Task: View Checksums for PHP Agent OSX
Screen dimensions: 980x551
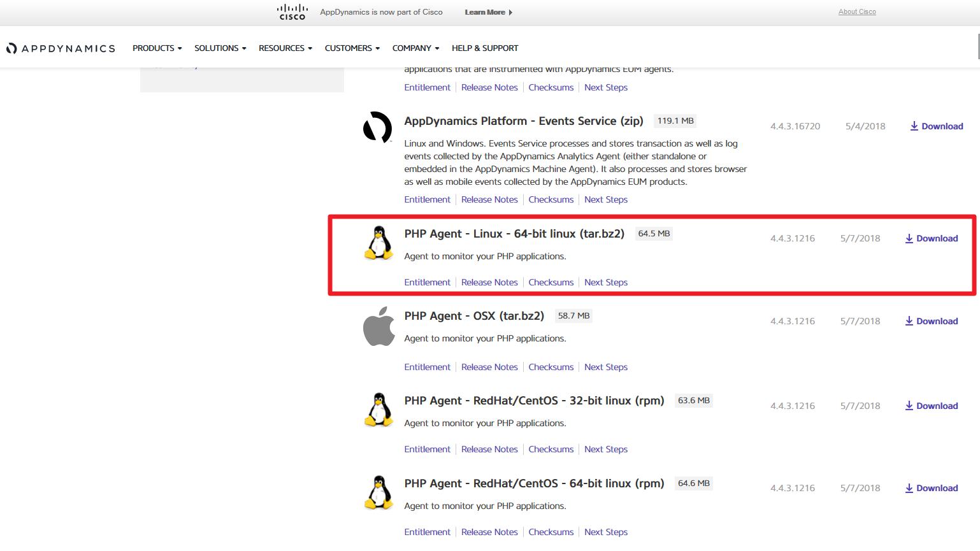Action: tap(551, 367)
